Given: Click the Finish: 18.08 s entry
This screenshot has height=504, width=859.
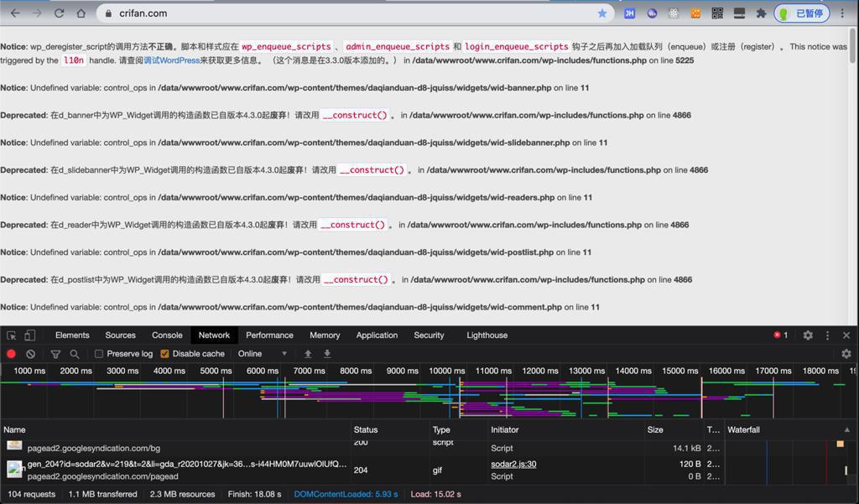Looking at the screenshot, I should 255,494.
